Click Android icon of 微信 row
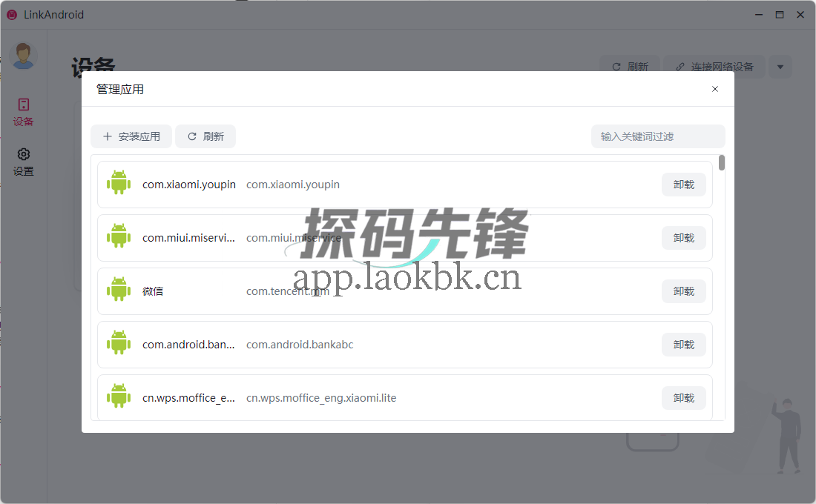The image size is (816, 504). tap(119, 289)
